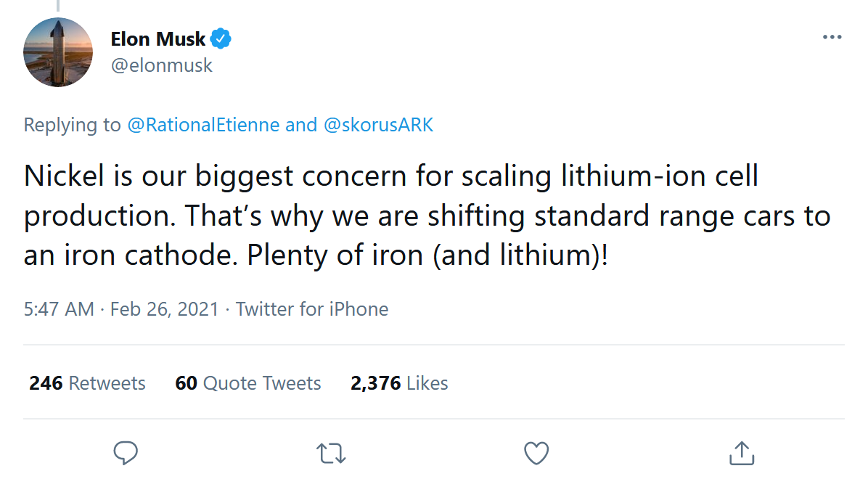Show the 60 Quote Tweets
Image resolution: width=868 pixels, height=487 pixels.
coord(248,383)
